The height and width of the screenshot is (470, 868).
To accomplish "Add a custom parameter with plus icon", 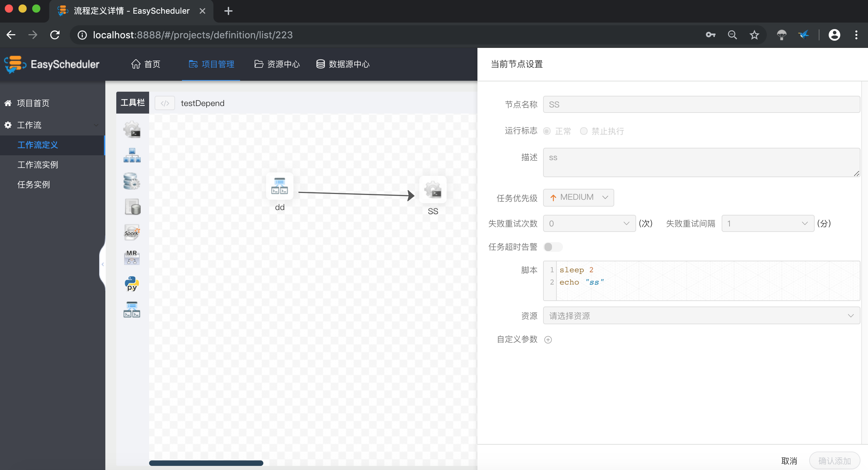I will tap(548, 340).
